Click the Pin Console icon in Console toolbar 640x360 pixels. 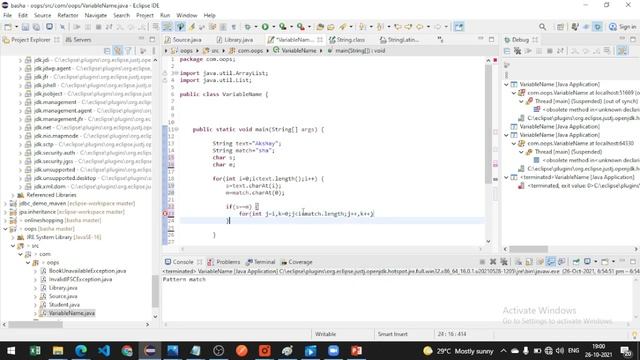point(576,262)
